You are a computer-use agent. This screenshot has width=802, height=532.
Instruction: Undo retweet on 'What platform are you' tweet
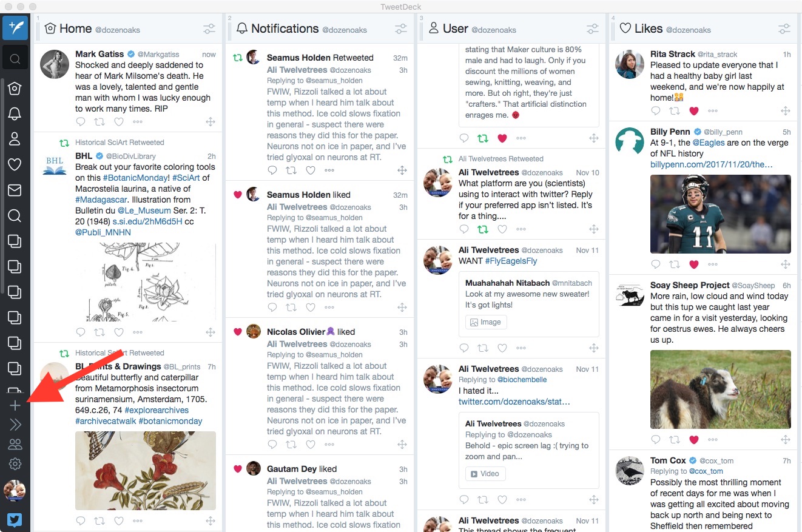click(483, 229)
